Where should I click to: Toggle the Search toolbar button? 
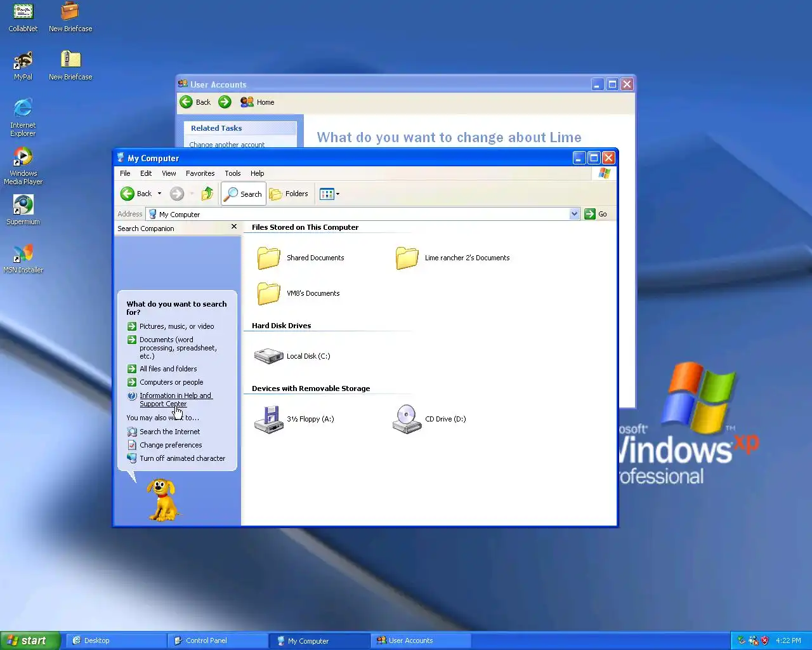click(x=244, y=194)
